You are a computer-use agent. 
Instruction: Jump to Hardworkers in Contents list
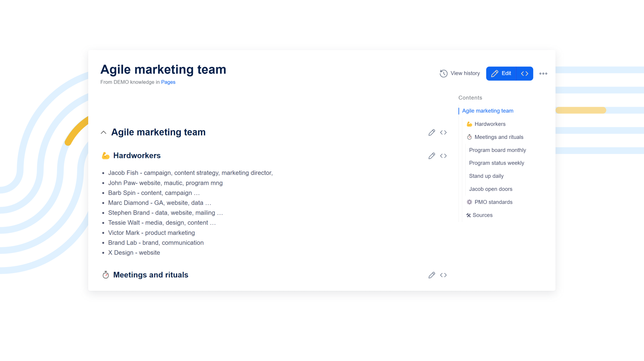[490, 124]
